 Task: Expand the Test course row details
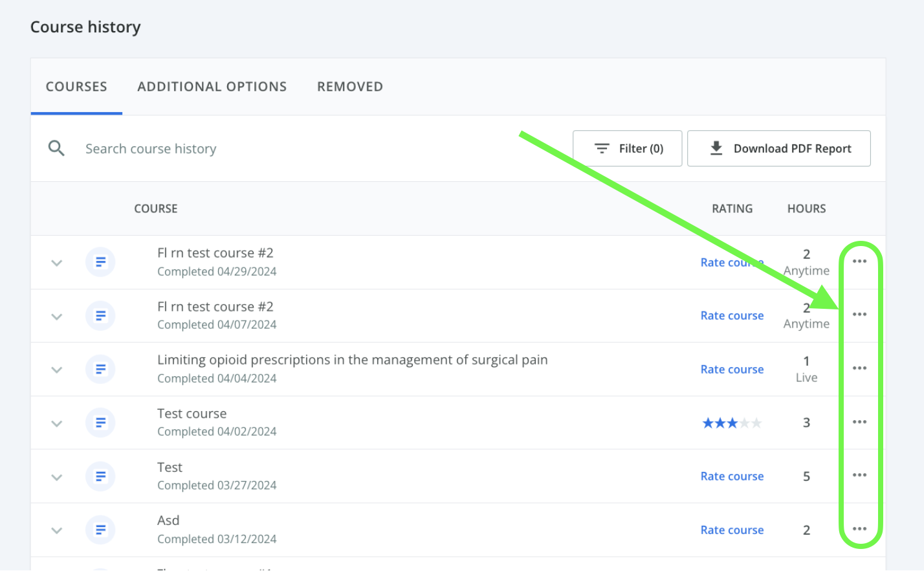point(57,423)
